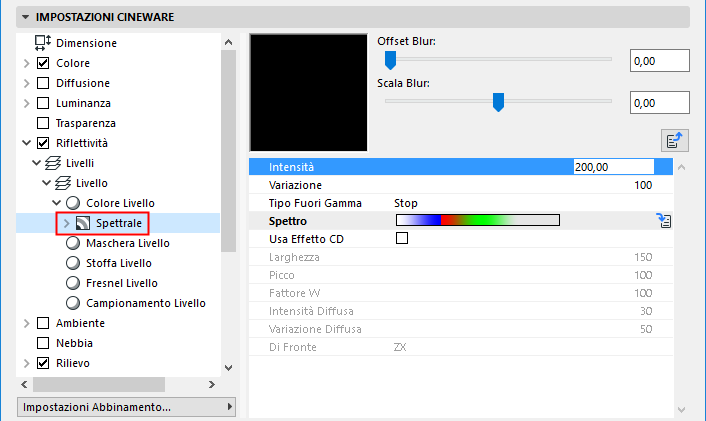The image size is (706, 421).
Task: Click the Variazione Diffusa parameter row
Action: coord(461,329)
